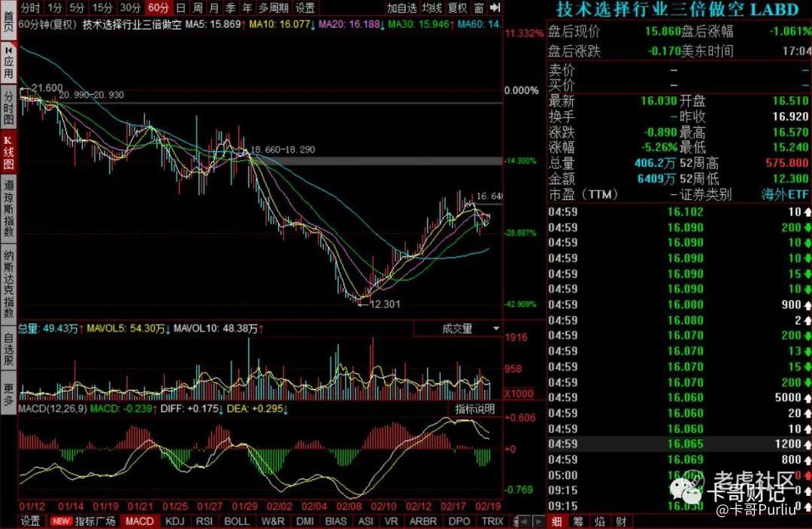The image size is (812, 529).
Task: Open the 成交量 indicator dropdown
Action: click(457, 329)
